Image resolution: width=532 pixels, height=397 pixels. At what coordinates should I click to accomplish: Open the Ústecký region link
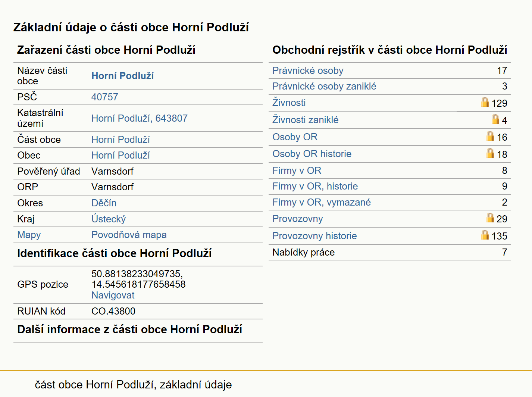[x=109, y=219]
